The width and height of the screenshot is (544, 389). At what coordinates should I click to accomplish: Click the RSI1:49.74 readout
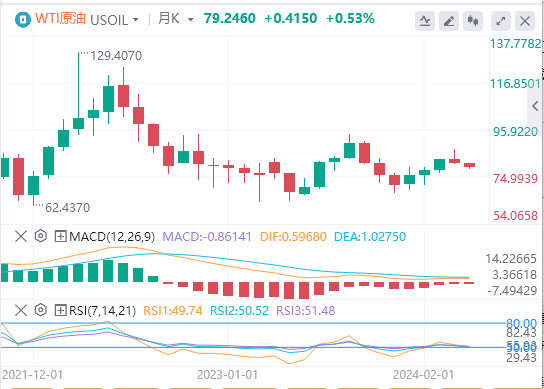173,311
